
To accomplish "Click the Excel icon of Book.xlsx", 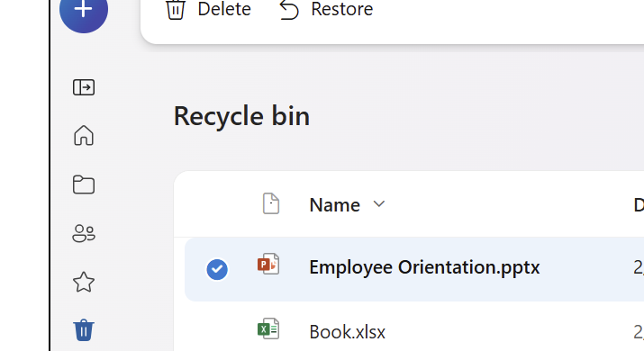I will click(268, 328).
